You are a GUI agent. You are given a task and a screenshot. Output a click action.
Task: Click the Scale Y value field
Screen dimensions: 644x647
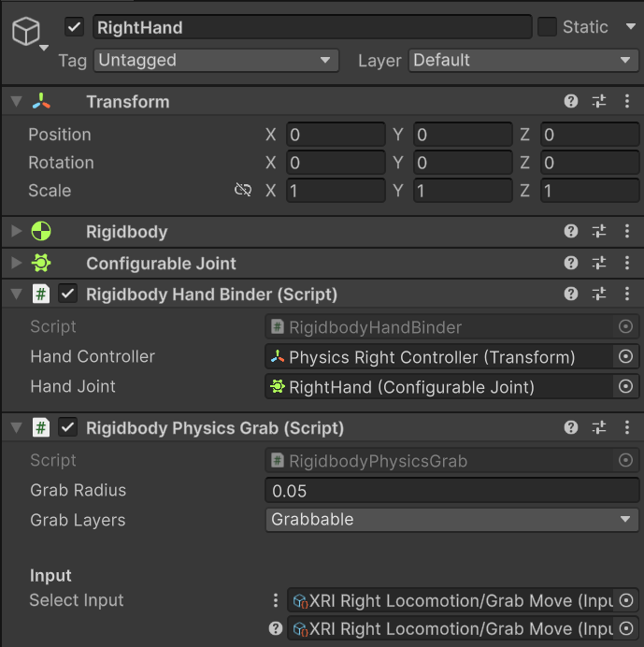click(463, 191)
